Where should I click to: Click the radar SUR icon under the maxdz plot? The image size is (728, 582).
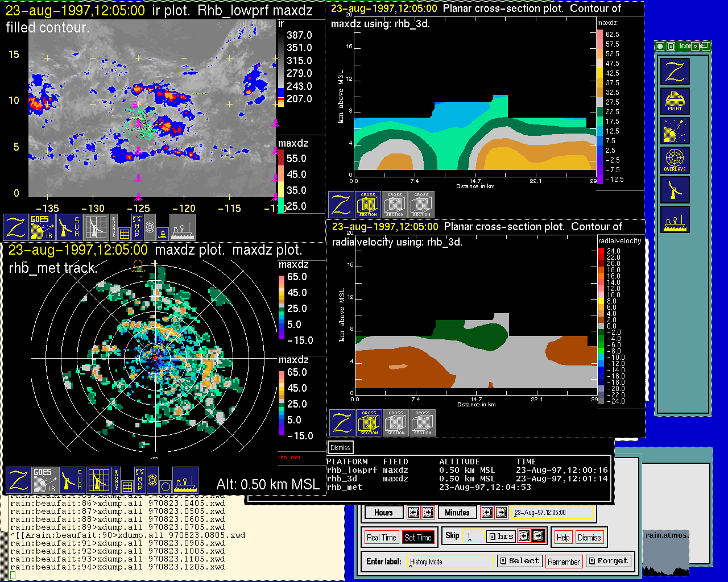click(72, 480)
